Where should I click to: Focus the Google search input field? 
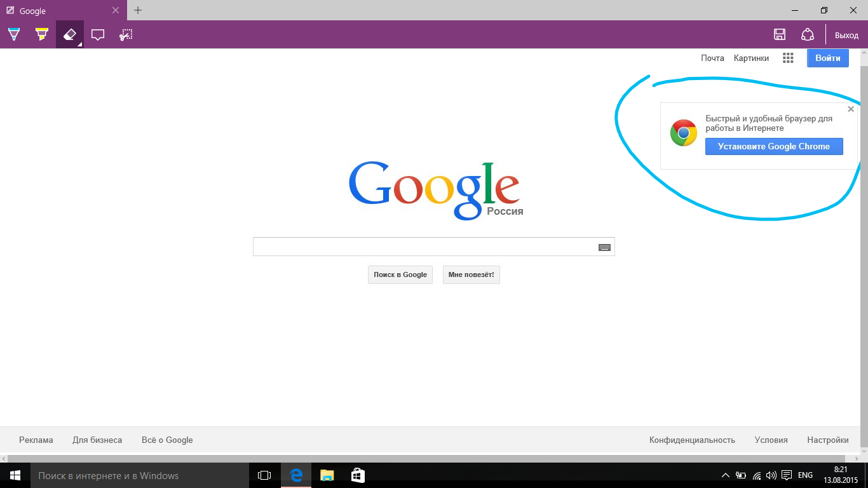(x=434, y=247)
